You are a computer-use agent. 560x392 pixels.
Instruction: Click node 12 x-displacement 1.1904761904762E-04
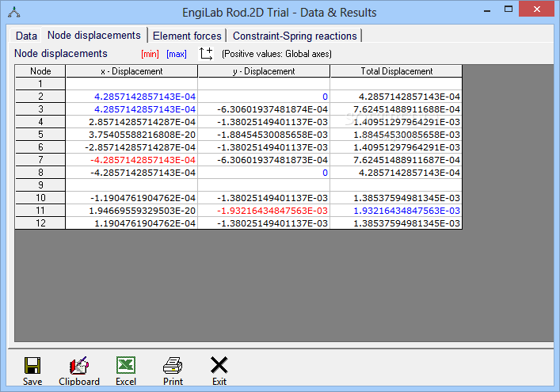(131, 223)
